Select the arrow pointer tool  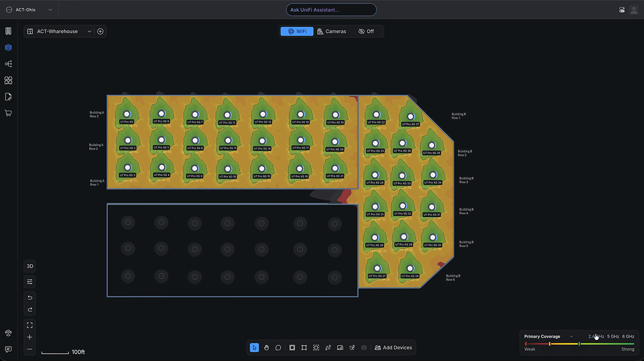(x=254, y=347)
